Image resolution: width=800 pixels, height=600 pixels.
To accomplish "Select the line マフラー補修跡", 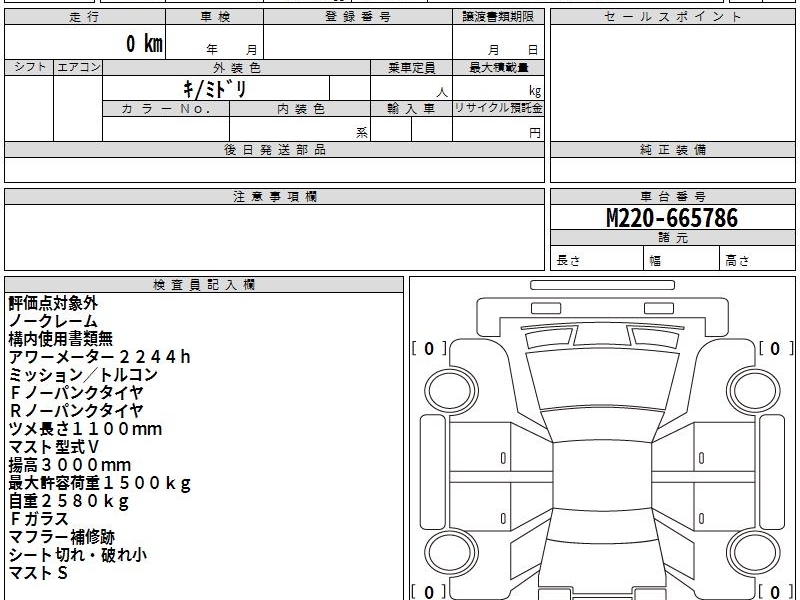I will (62, 537).
